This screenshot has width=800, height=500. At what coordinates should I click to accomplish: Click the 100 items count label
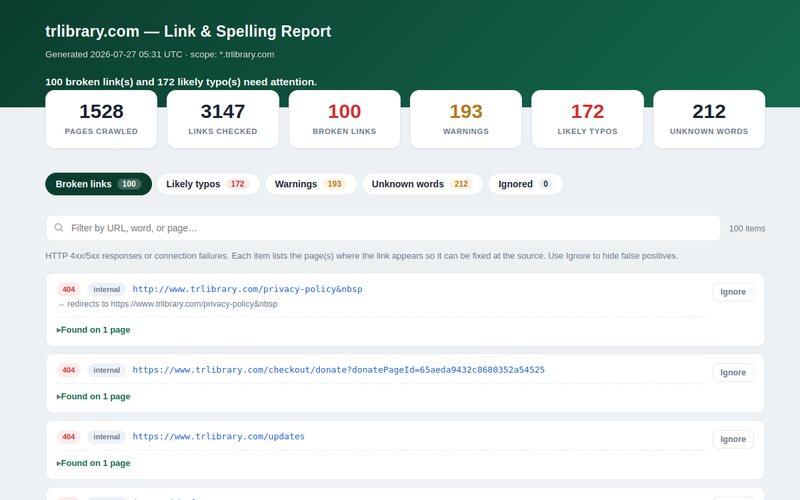tap(747, 229)
